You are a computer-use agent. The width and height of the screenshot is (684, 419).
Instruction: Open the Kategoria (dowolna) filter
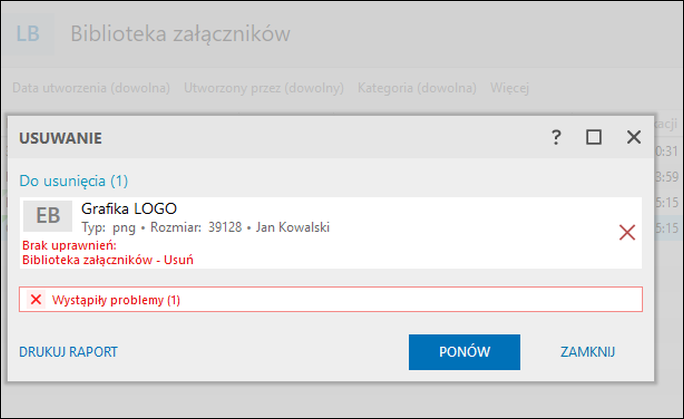tap(417, 88)
